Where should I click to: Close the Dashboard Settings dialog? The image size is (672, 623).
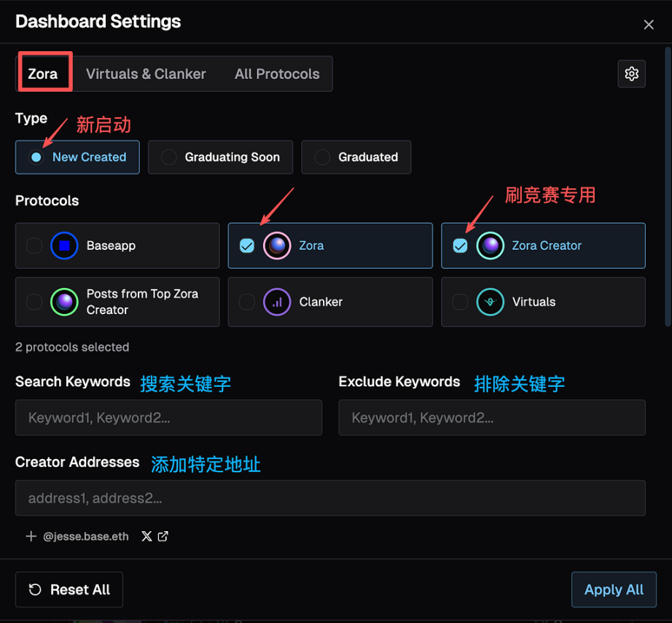point(648,25)
